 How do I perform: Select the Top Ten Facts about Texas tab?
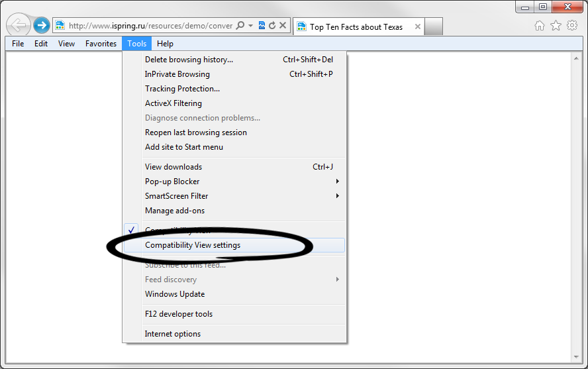358,26
